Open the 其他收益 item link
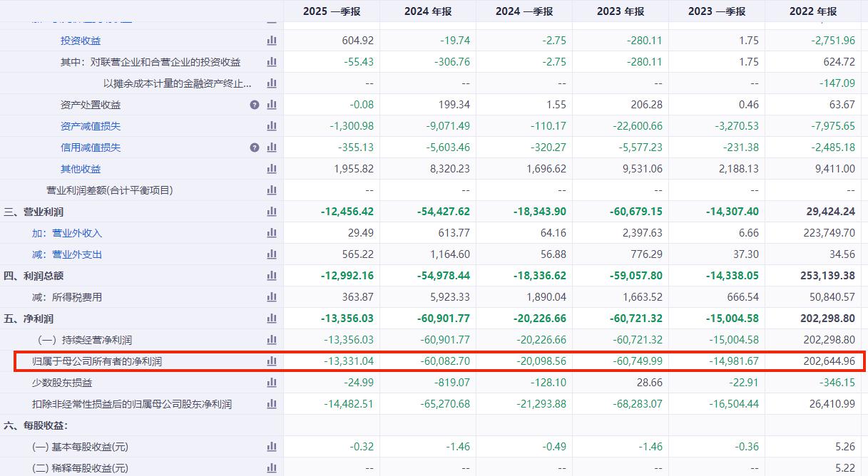 (81, 169)
